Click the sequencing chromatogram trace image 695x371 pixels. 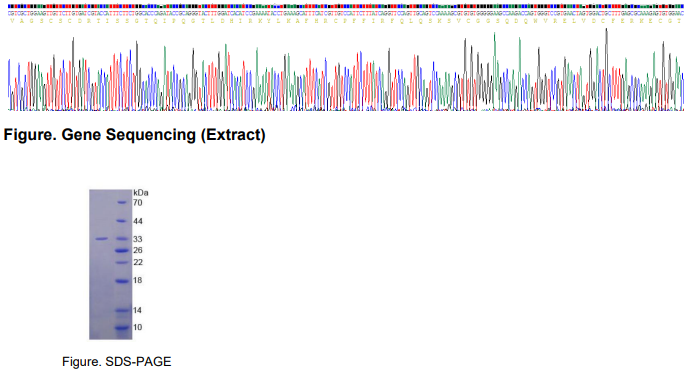[x=346, y=70]
